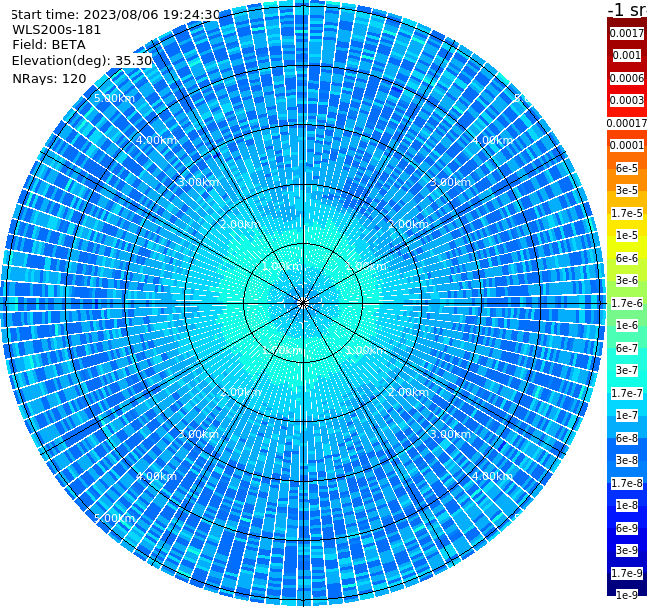Select the 6e-5 colorbar value
647x607 pixels.
coord(627,168)
